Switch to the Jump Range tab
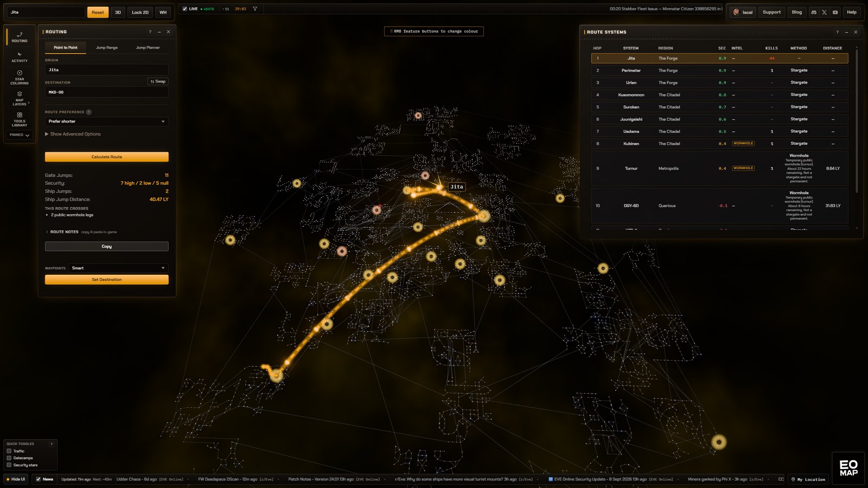Viewport: 868px width, 488px height. pos(107,48)
